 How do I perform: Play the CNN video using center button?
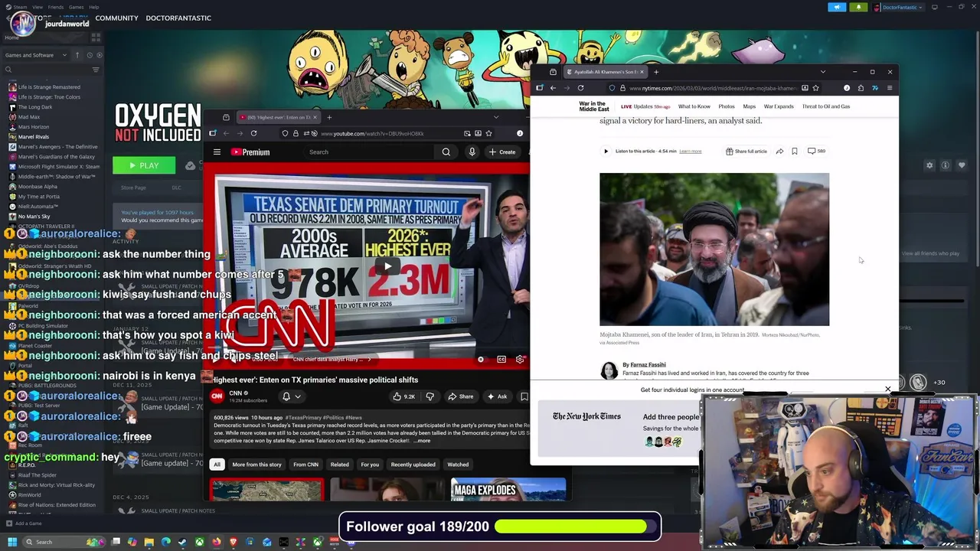click(387, 266)
